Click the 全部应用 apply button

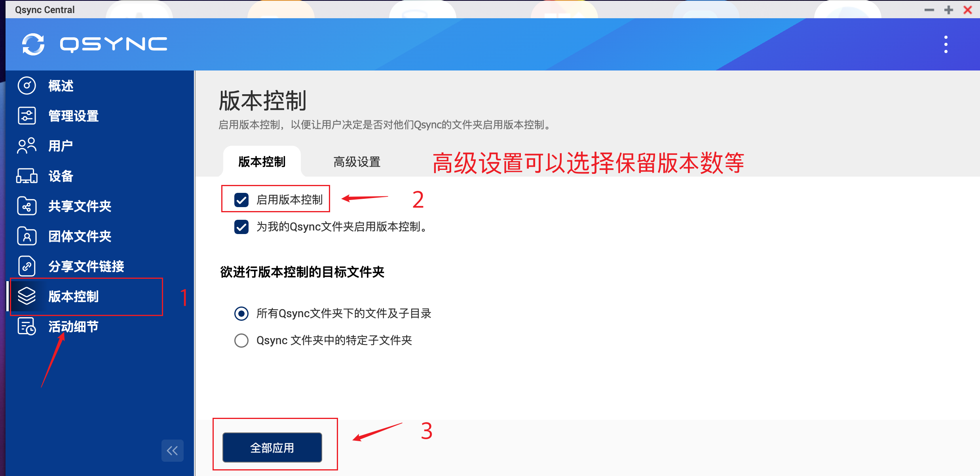[x=272, y=447]
